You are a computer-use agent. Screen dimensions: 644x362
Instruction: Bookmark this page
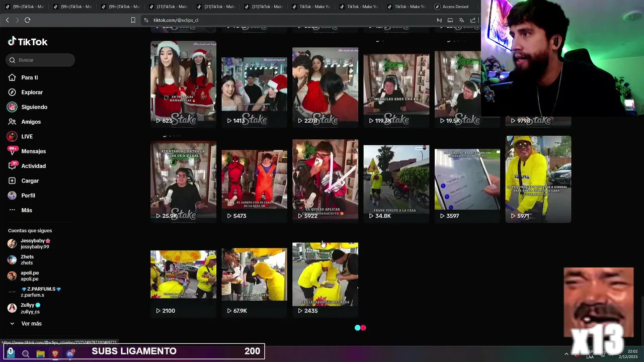point(133,20)
